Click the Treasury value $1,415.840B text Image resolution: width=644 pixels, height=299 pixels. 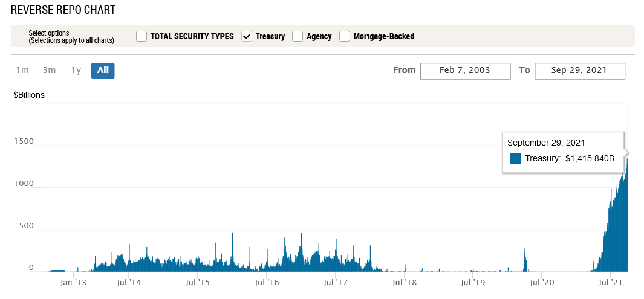(x=590, y=159)
